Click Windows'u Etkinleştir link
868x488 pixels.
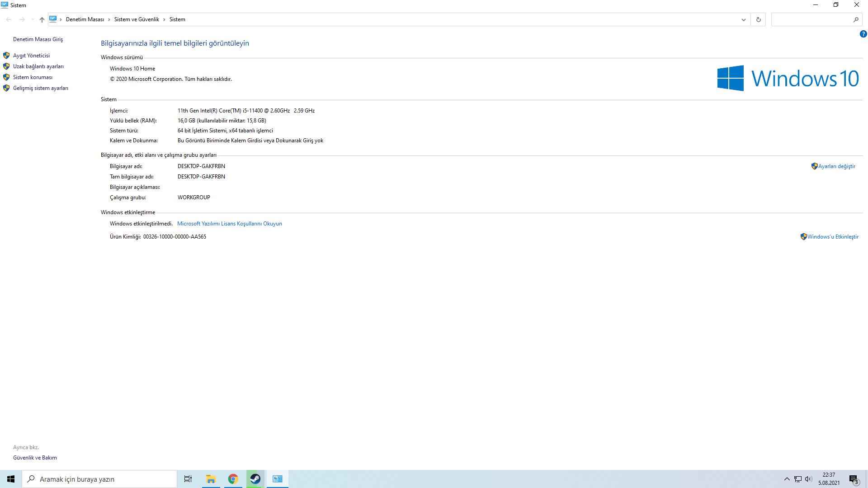[x=833, y=237]
